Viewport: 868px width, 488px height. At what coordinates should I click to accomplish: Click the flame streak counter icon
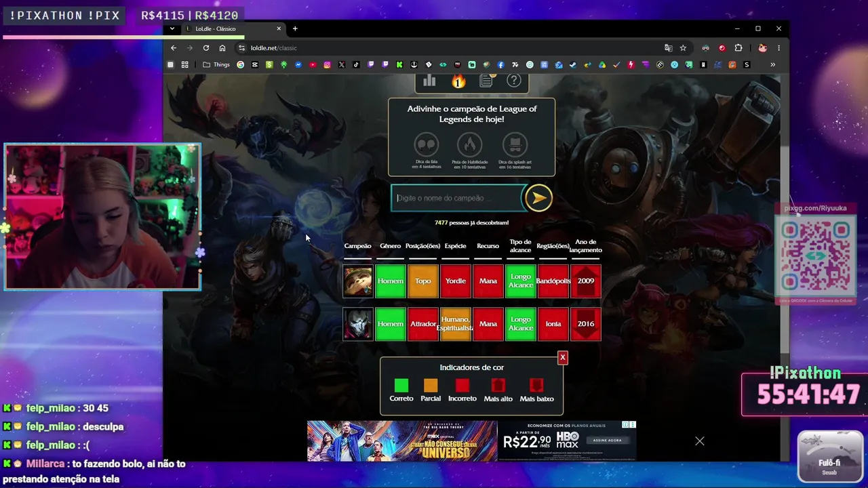click(458, 81)
